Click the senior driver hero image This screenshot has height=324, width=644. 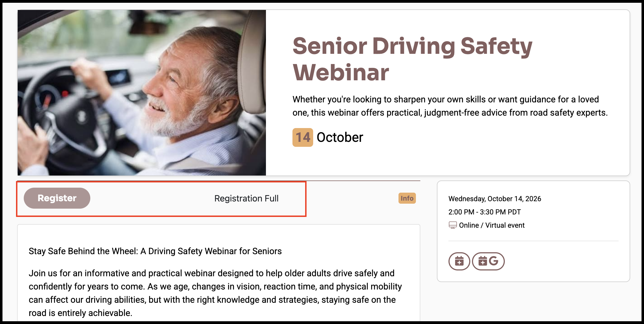click(142, 93)
